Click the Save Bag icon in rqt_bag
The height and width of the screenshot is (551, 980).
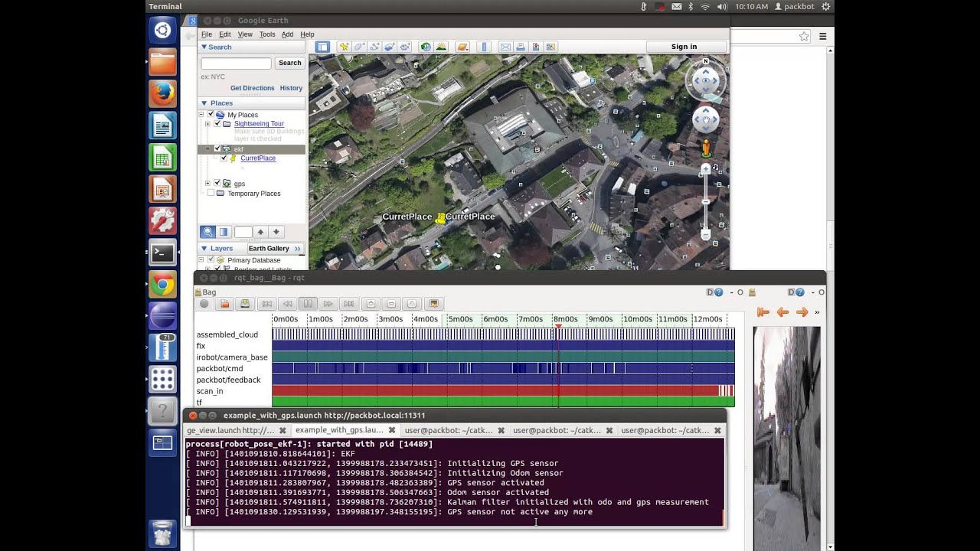click(x=245, y=304)
